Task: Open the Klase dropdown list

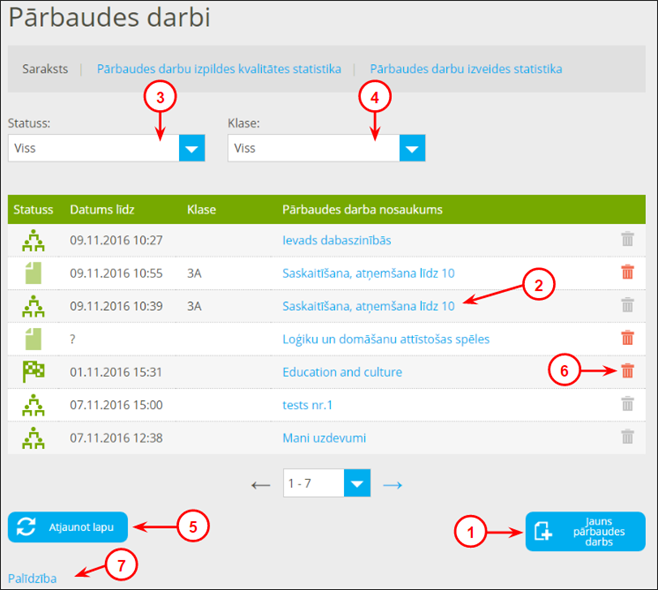Action: [x=412, y=148]
